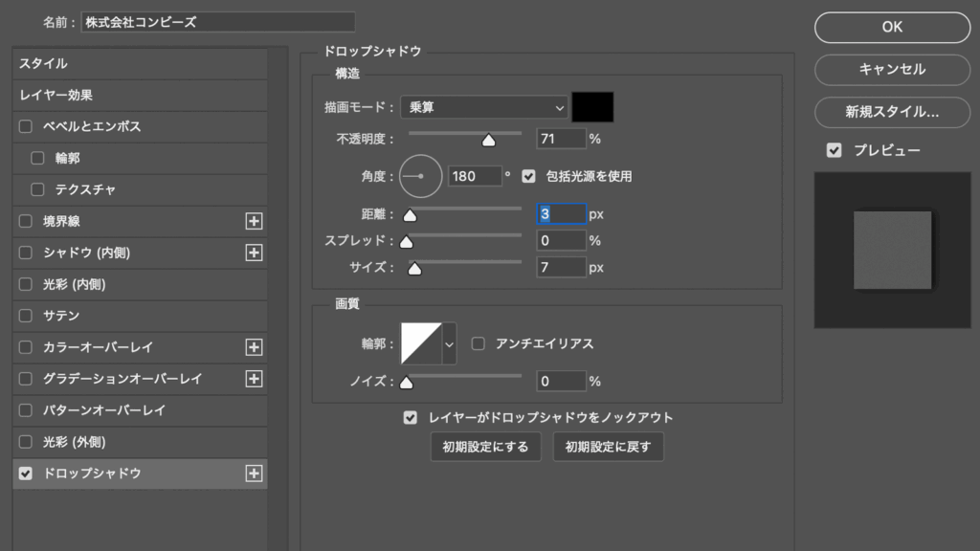Click the plus icon beside シャドウ (内側)

pos(254,253)
